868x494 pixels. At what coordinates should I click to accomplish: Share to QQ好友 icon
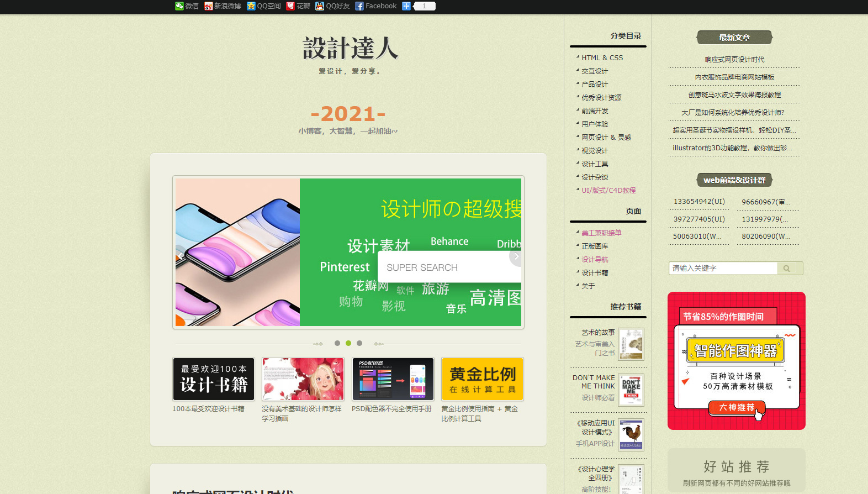320,6
